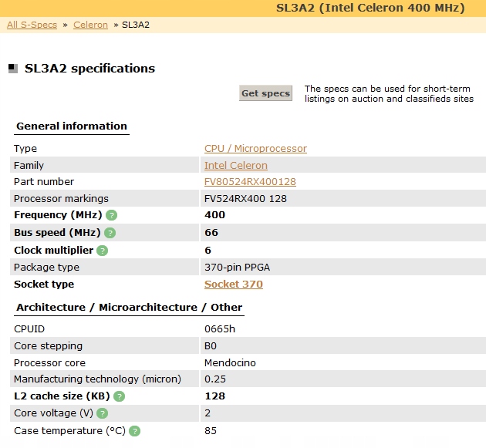Click the Frequency (MHz) label
The image size is (486, 448).
pos(58,215)
